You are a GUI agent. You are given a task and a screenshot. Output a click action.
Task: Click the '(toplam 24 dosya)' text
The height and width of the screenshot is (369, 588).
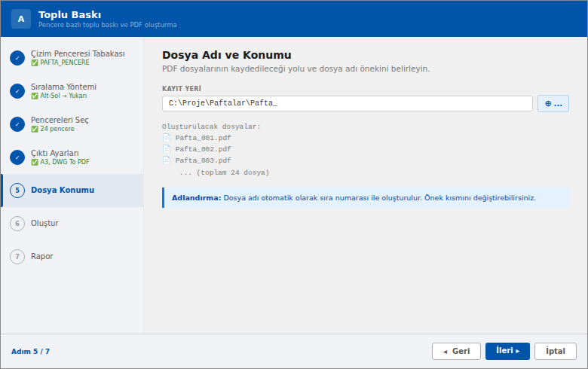(x=233, y=172)
